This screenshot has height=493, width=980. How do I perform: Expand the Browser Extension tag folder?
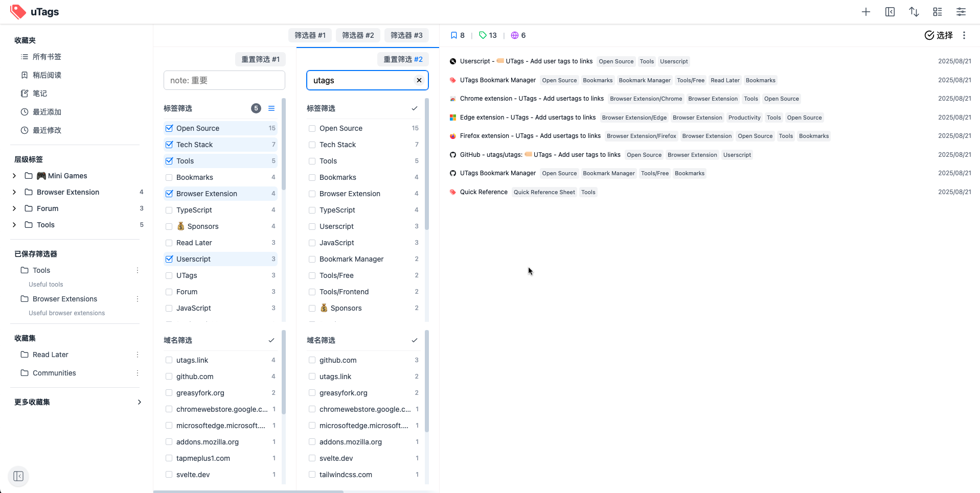pos(14,192)
